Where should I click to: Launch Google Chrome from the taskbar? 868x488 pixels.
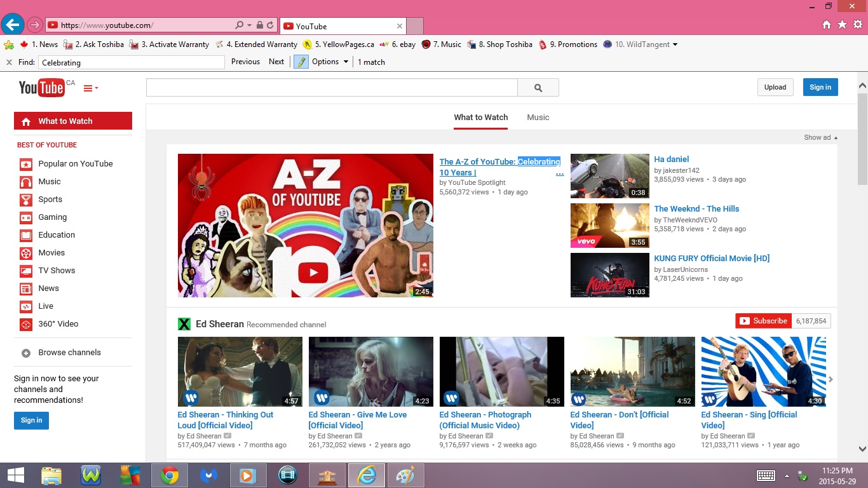(x=169, y=475)
